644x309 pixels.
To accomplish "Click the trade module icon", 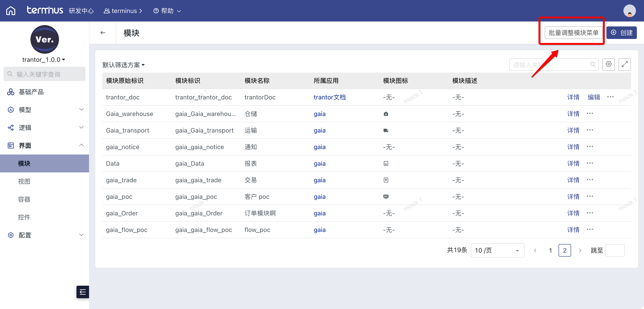I will click(386, 180).
